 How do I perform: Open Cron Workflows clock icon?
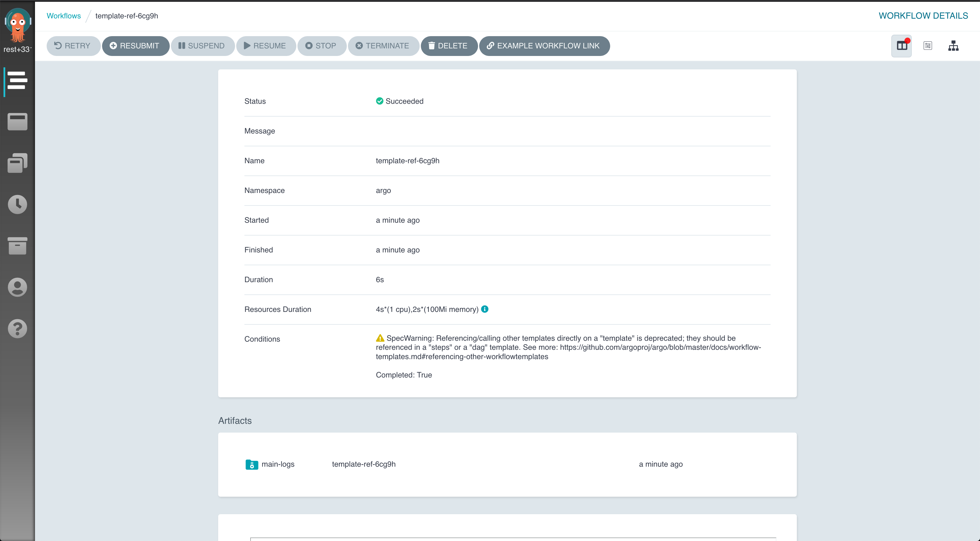pos(17,205)
